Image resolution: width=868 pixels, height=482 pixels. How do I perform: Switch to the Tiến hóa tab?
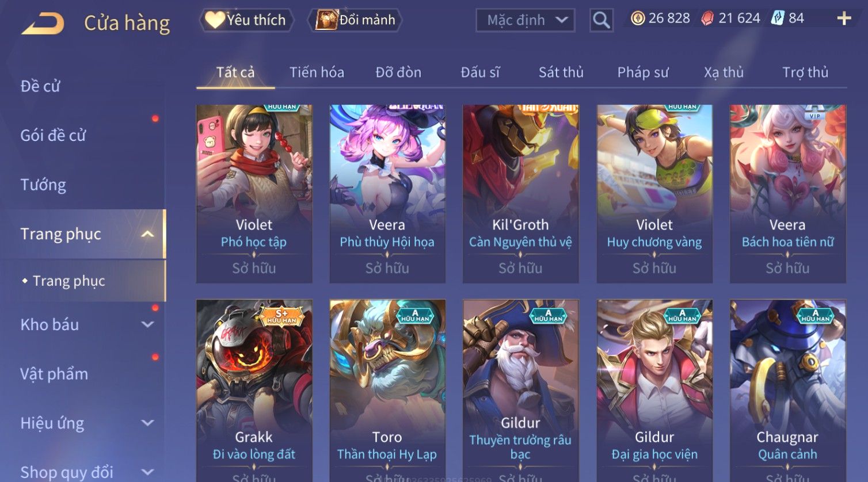tap(317, 72)
